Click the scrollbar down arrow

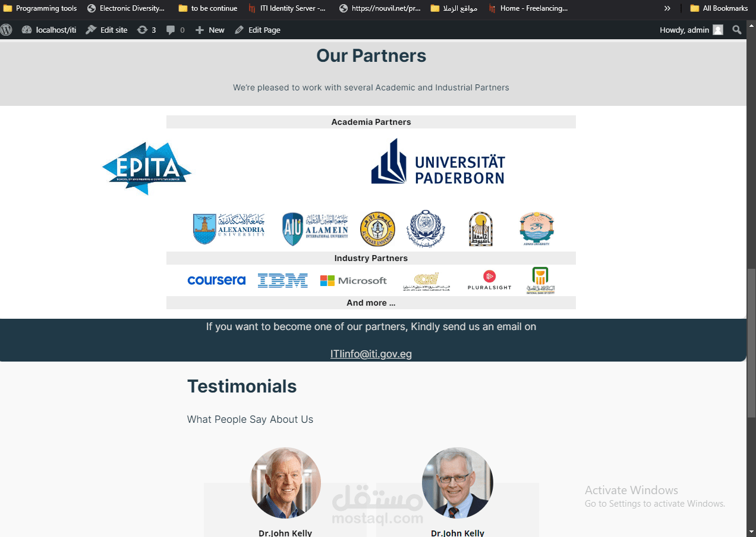(751, 532)
